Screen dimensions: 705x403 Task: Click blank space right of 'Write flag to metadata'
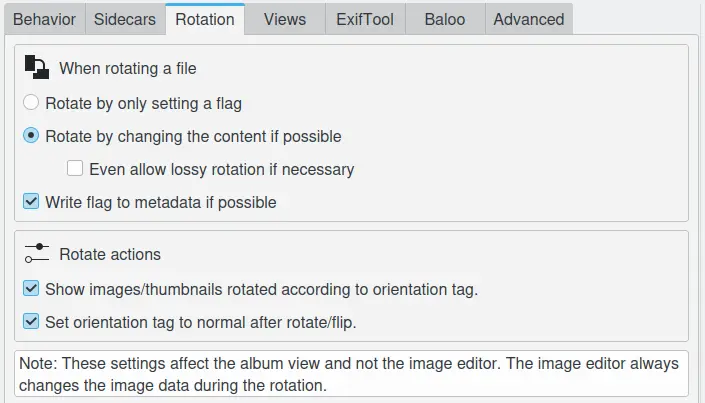(x=480, y=202)
